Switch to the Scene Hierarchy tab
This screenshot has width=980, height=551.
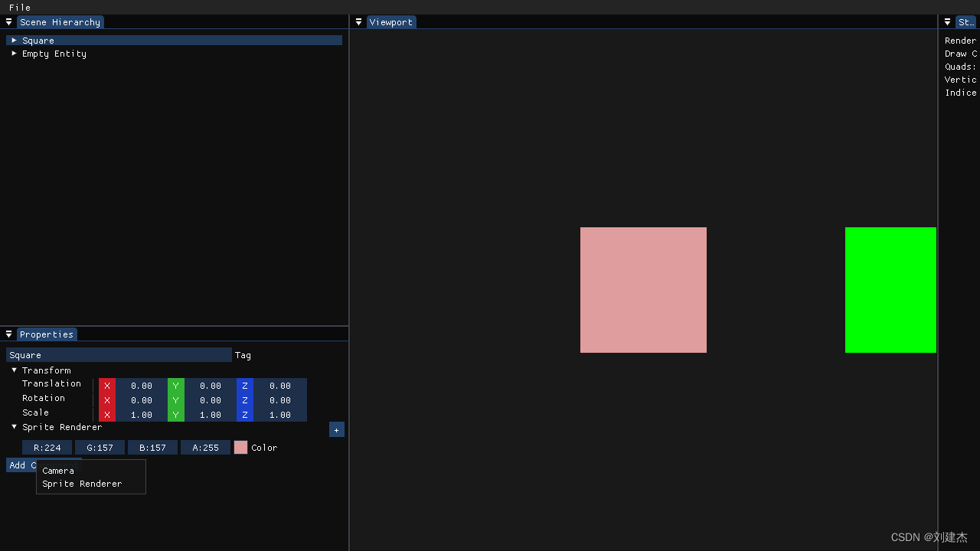[60, 22]
